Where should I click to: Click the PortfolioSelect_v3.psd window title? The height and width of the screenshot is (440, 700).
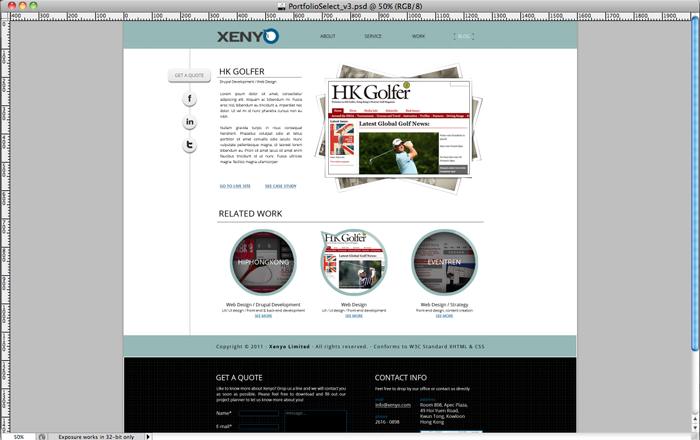355,6
